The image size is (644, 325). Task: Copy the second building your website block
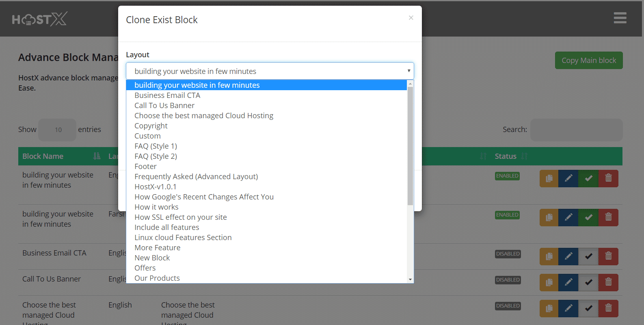tap(549, 217)
